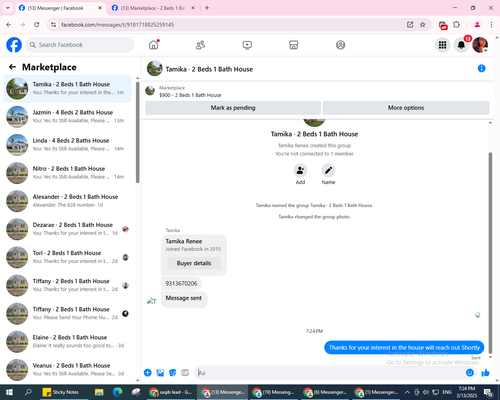Click the 9313670206 message bubble
500x400 pixels.
181,283
